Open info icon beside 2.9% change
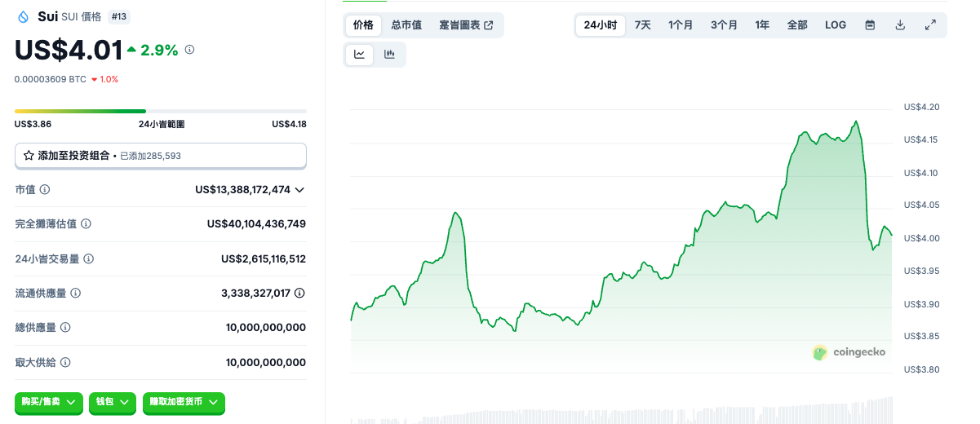This screenshot has height=424, width=980. [189, 50]
